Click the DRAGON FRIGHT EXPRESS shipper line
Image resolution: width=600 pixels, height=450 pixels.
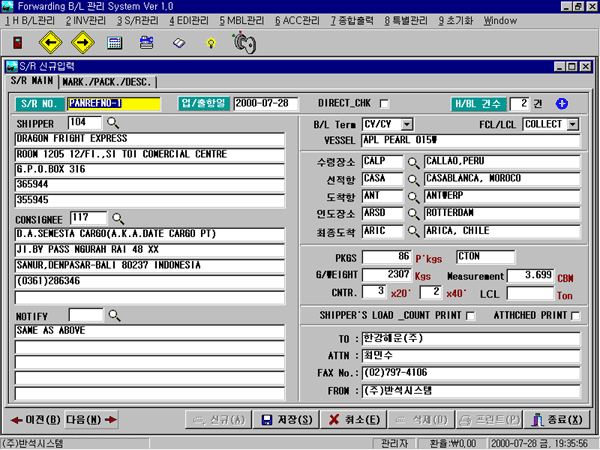point(150,139)
